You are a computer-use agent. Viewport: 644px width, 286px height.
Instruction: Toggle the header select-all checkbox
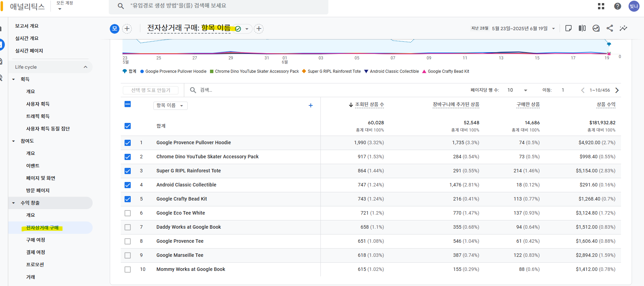128,104
